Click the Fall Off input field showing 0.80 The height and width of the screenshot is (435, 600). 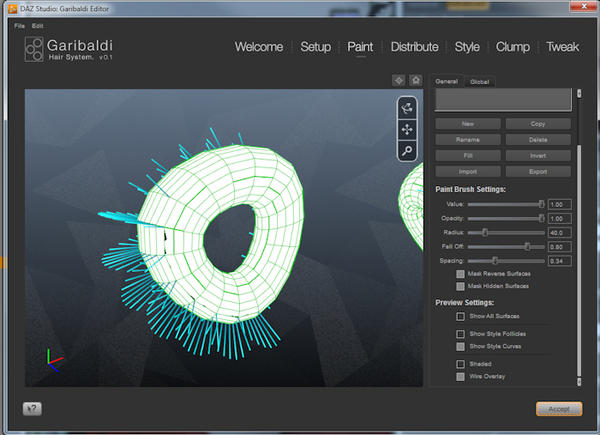559,247
